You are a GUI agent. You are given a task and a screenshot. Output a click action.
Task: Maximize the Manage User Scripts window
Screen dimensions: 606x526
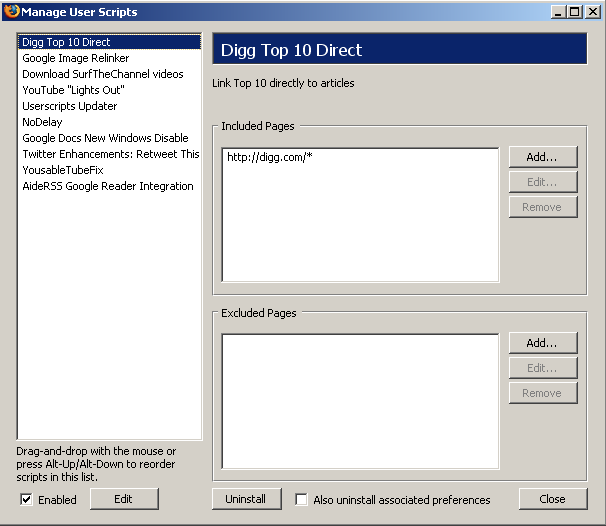click(574, 12)
